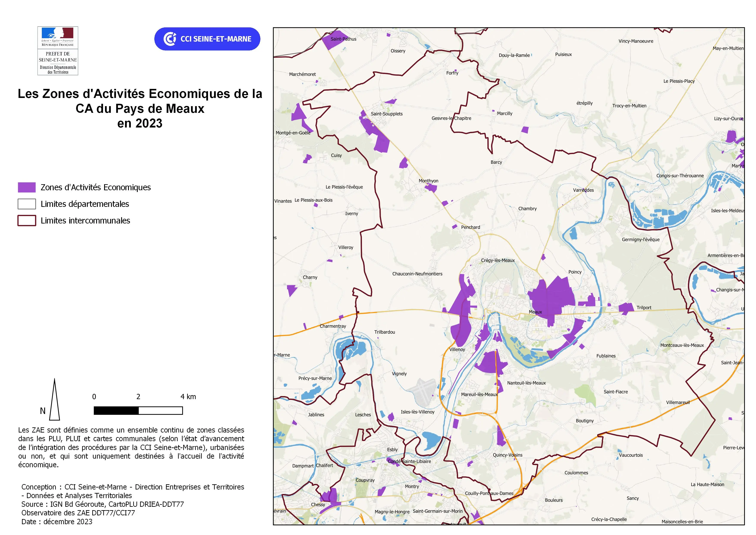Click the 'Limites intercommunales' legend label
756x535 pixels.
tap(85, 220)
